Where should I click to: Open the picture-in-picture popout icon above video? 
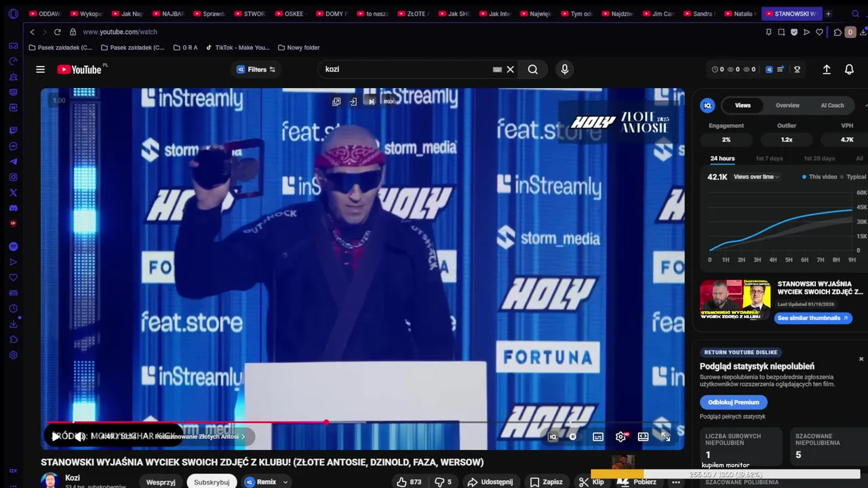coord(336,102)
